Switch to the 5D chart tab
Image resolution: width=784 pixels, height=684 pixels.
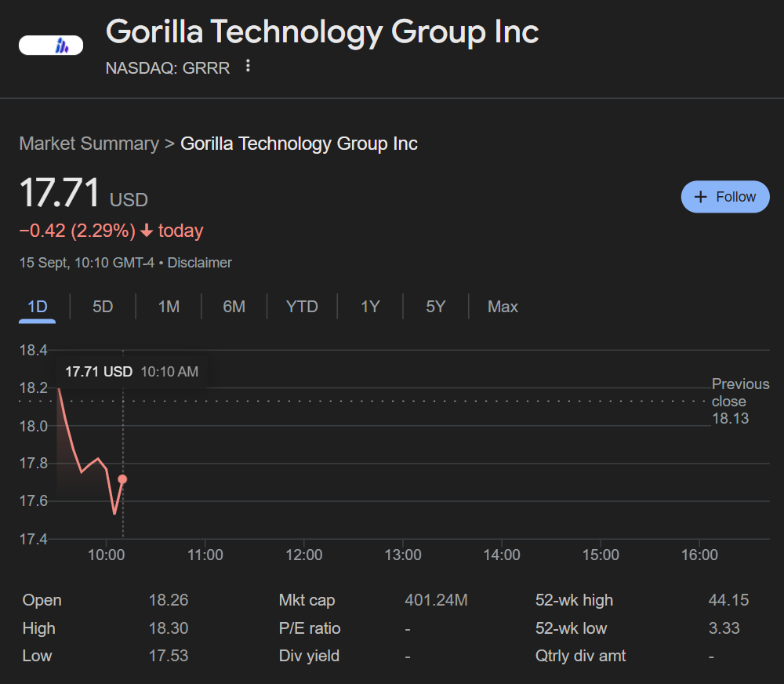[103, 307]
